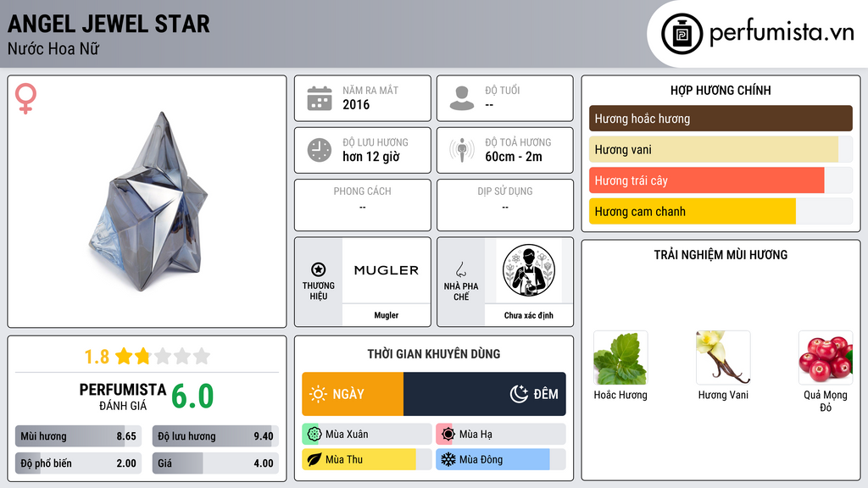
Task: Click the Phong cách style card
Action: [x=363, y=205]
